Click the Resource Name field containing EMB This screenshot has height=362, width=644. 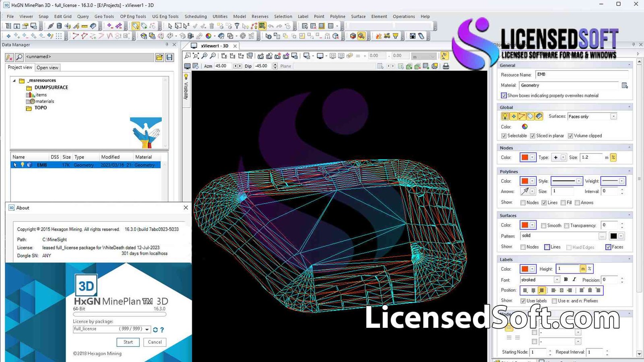click(582, 74)
